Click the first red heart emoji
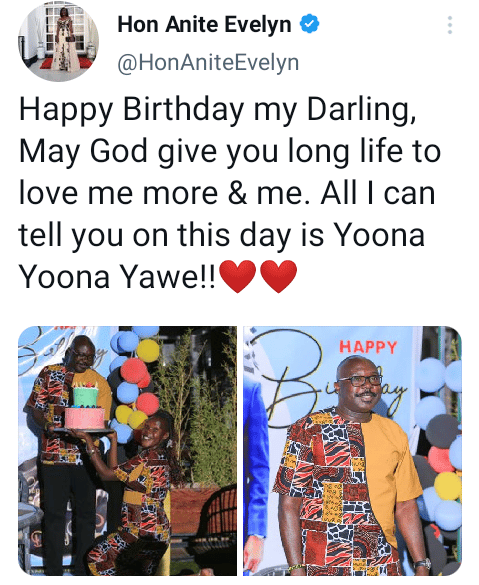Screen dimensions: 479x585 click(238, 276)
